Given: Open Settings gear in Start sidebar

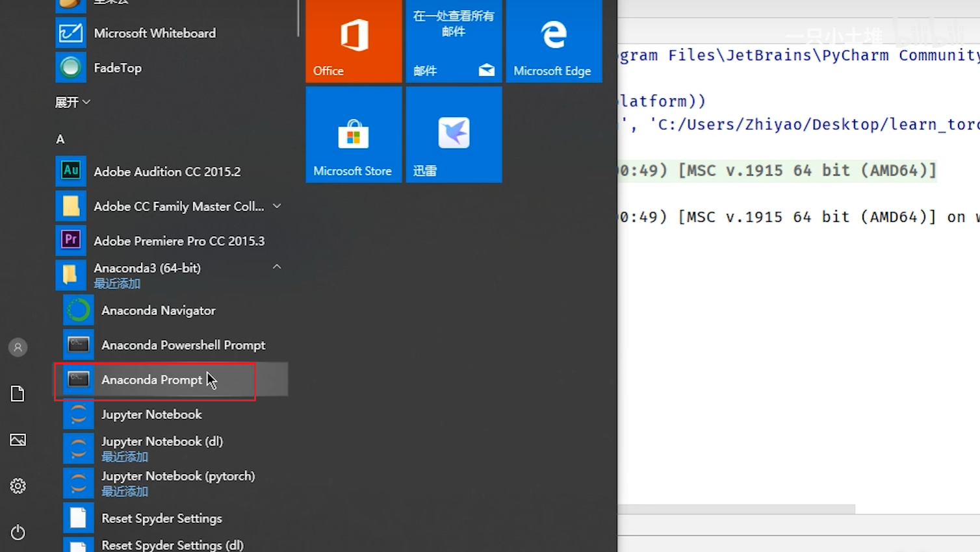Looking at the screenshot, I should tap(18, 486).
